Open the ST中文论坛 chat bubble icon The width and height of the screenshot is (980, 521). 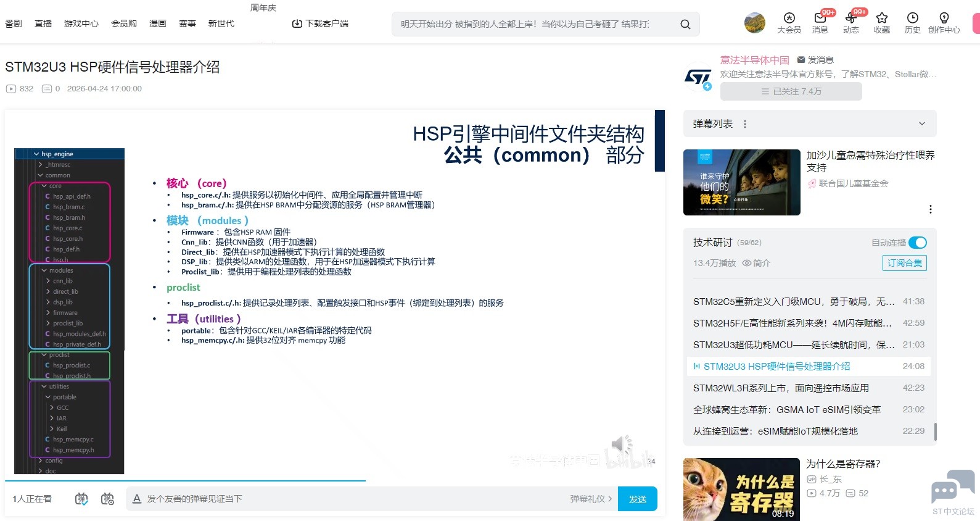(953, 486)
